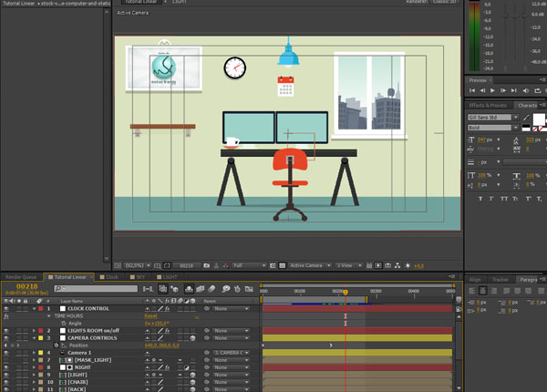Step back one frame in Preview
The height and width of the screenshot is (392, 547).
[482, 90]
